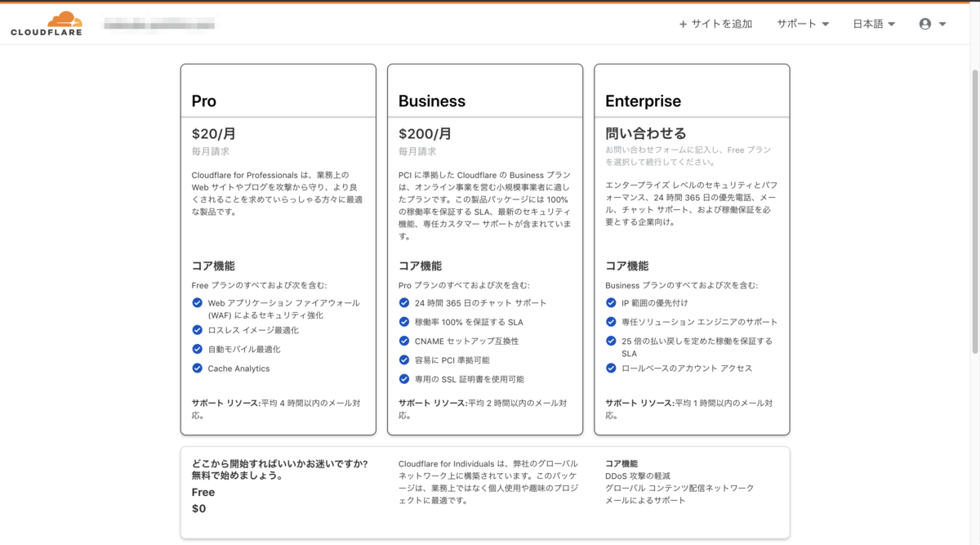Click コア機能 heading in Business card

coord(420,266)
